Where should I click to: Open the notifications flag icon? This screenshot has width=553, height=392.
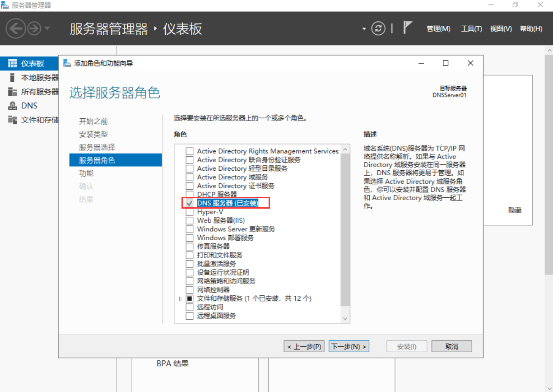click(408, 28)
